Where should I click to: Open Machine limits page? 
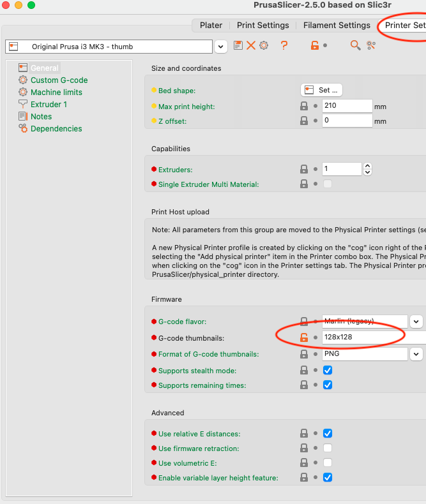pyautogui.click(x=56, y=93)
